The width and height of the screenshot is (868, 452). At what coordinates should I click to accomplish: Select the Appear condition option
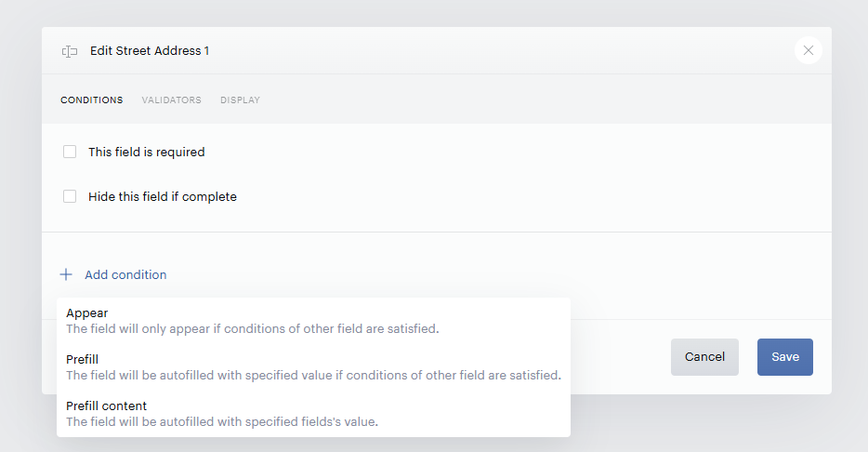[313, 321]
